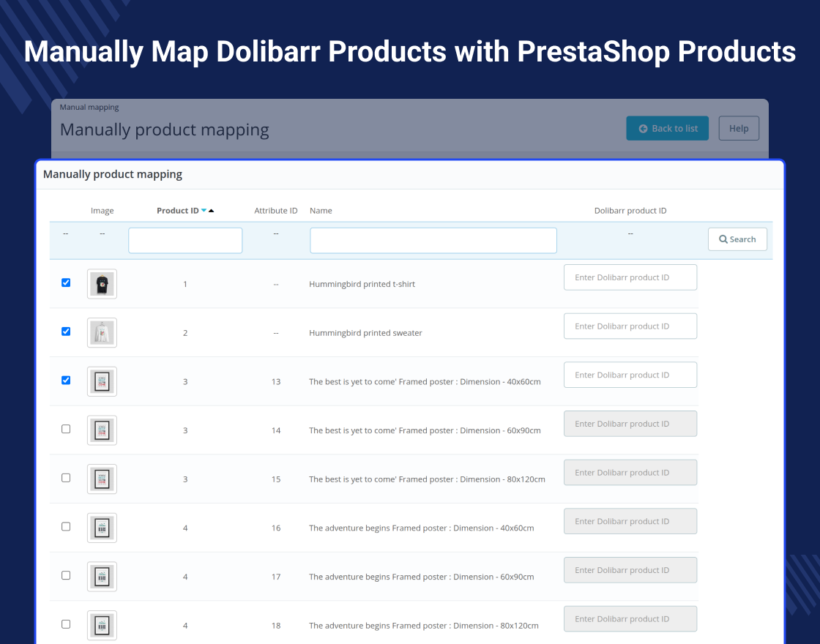
Task: Select 'The best is yet to come' 80x120cm name
Action: [427, 479]
